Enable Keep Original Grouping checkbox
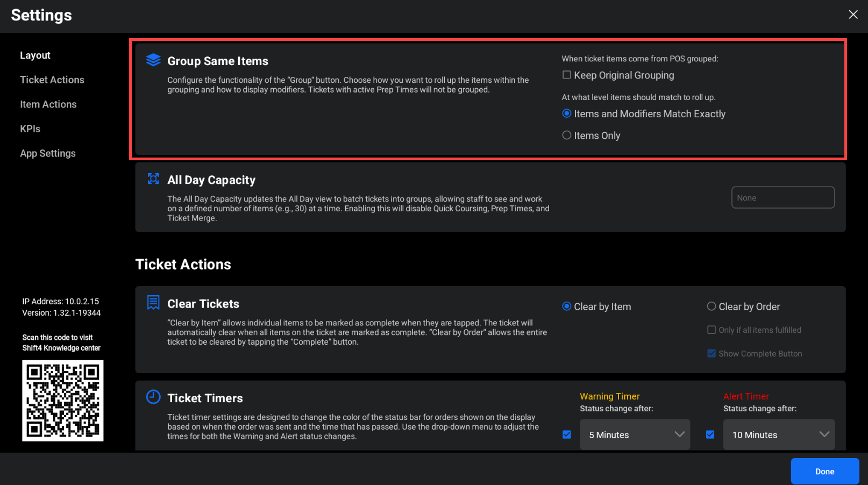The image size is (868, 485). click(x=567, y=75)
